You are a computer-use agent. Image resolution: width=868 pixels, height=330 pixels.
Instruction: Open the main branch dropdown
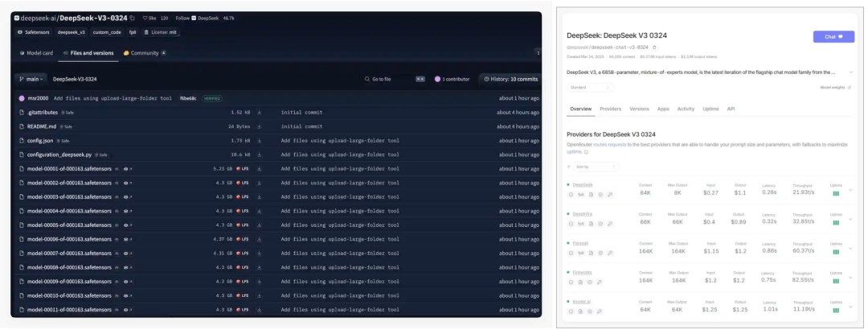[x=31, y=80]
